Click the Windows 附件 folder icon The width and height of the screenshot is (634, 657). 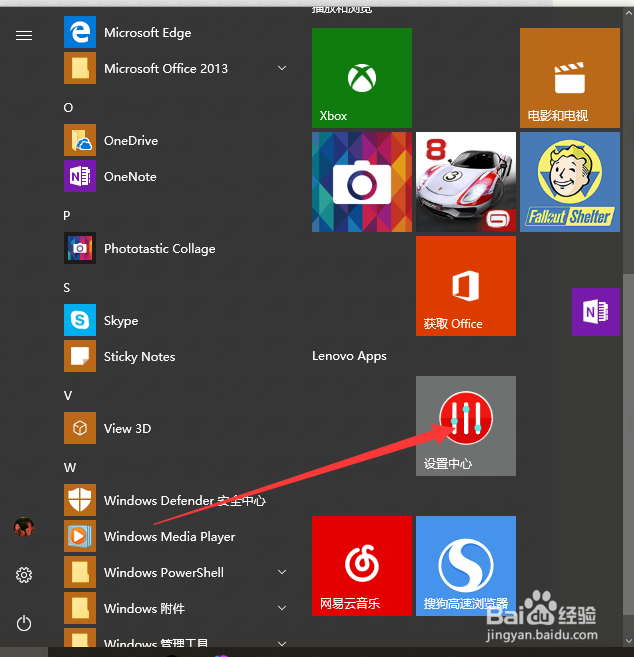[x=80, y=608]
